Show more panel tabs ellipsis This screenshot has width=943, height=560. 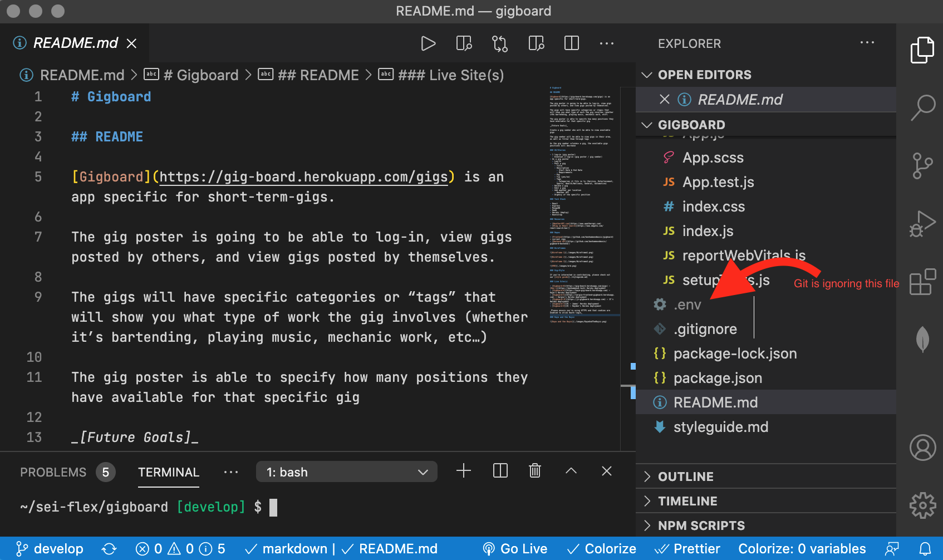pos(231,472)
